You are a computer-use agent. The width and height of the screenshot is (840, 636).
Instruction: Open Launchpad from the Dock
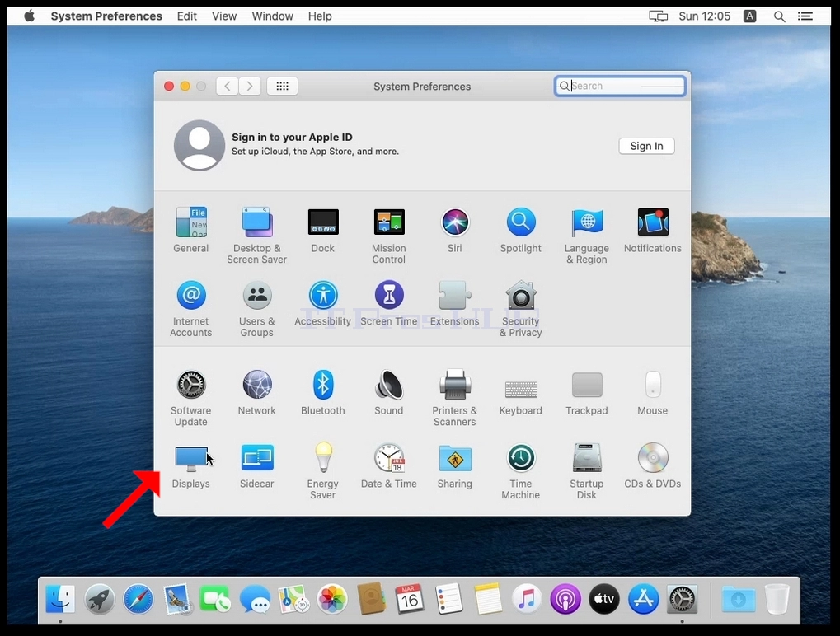99,599
